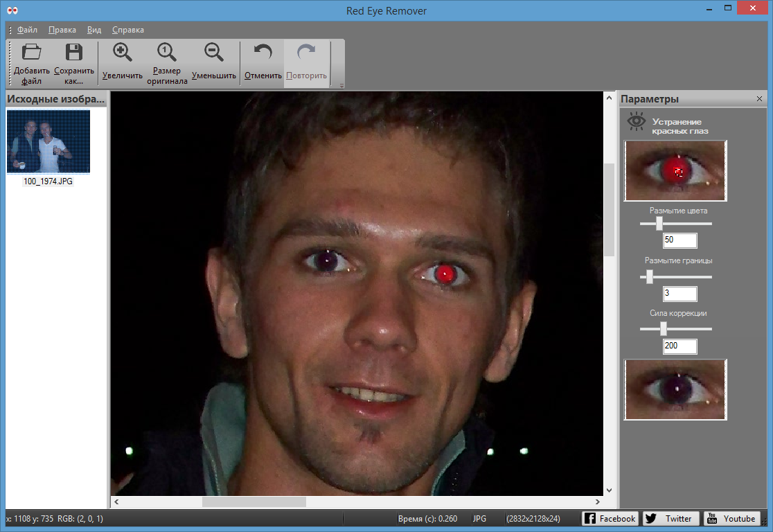Viewport: 773px width, 532px height.
Task: Open the Youtube link in status bar
Action: (x=731, y=518)
